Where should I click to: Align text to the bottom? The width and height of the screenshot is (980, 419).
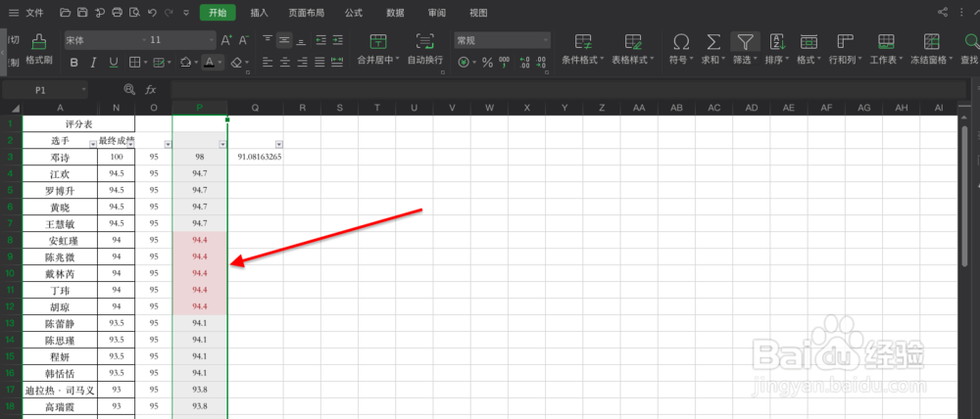(x=301, y=40)
